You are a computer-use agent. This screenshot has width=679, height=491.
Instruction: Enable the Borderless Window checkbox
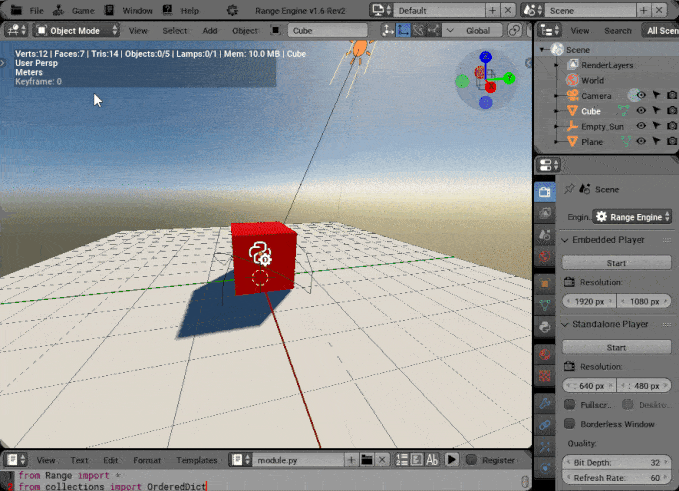click(569, 423)
